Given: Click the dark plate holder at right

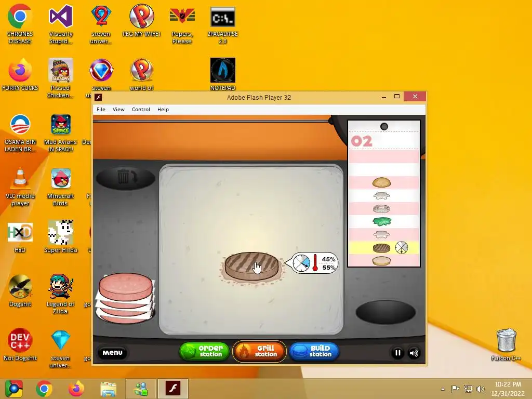Looking at the screenshot, I should pyautogui.click(x=385, y=312).
